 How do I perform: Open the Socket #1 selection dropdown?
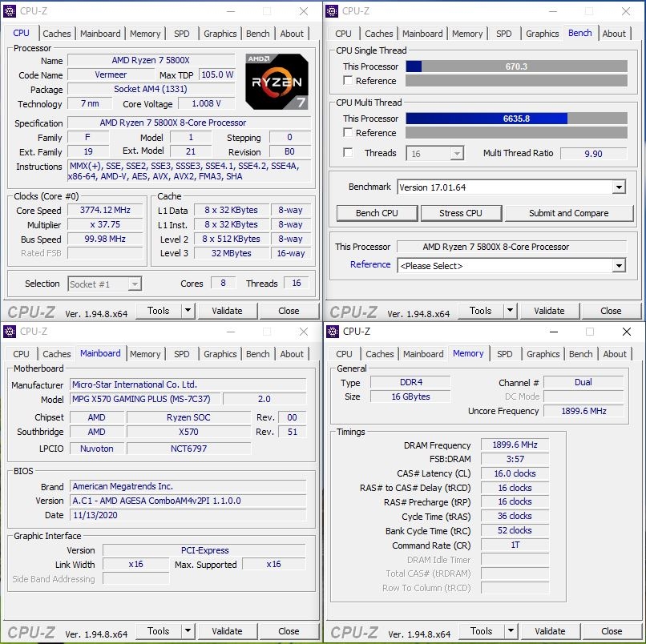[x=105, y=284]
